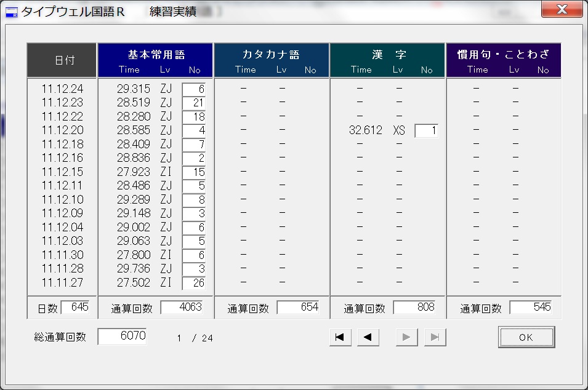
Task: Jump to last page of records
Action: point(435,337)
